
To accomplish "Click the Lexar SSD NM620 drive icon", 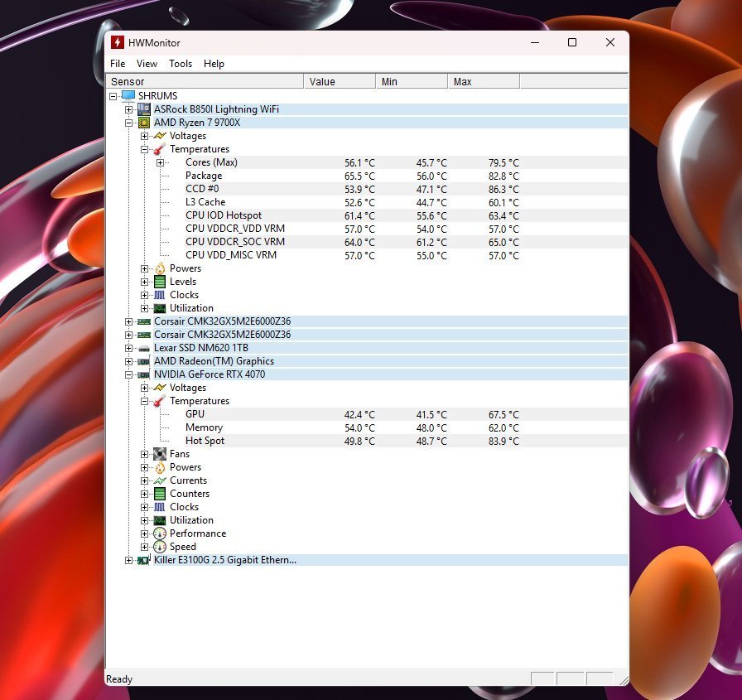I will point(144,348).
